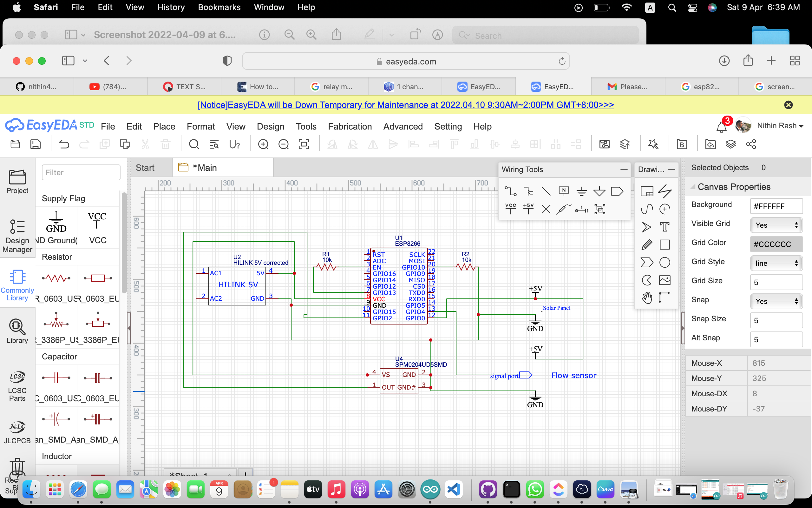Select the Ellipse drawing tool
This screenshot has width=812, height=508.
(665, 262)
